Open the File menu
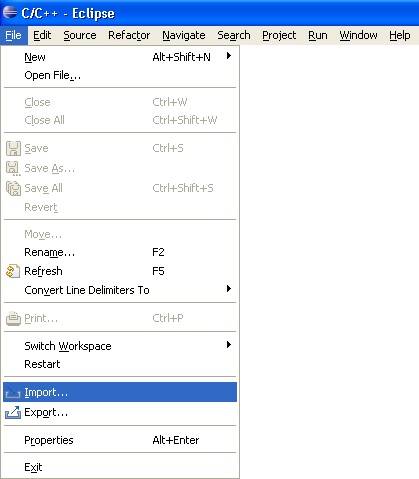 coord(14,35)
